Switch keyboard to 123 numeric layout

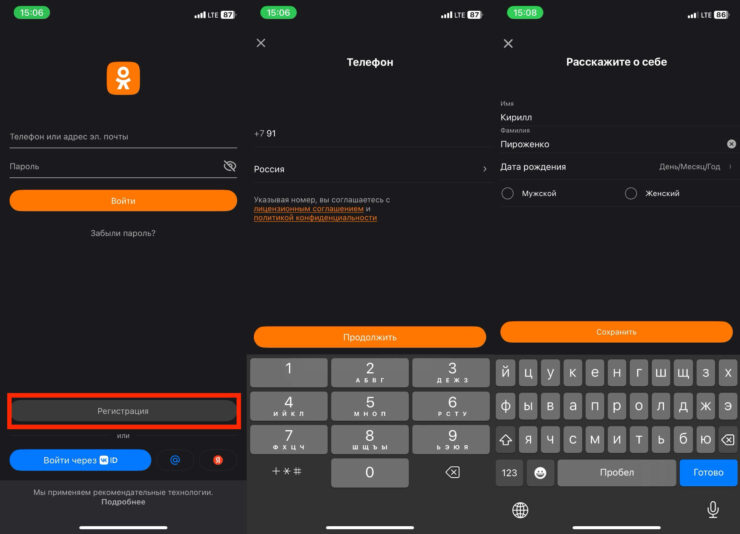510,472
